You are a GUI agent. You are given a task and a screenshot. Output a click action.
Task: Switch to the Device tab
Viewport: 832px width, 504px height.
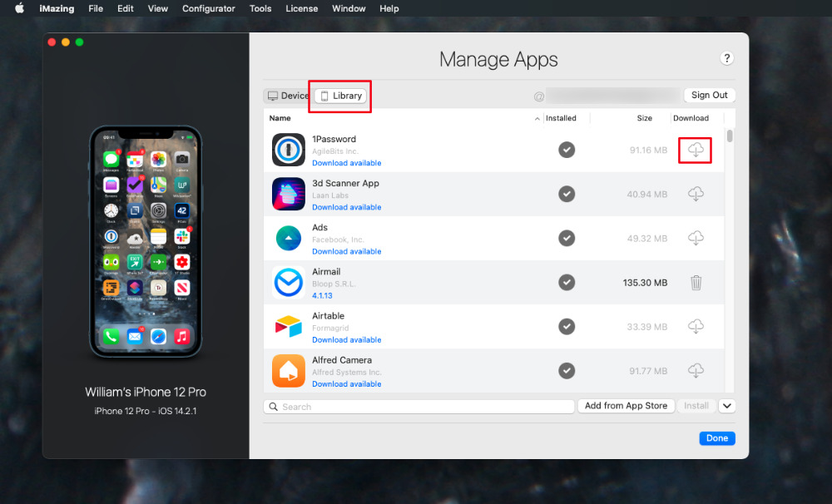coord(288,96)
